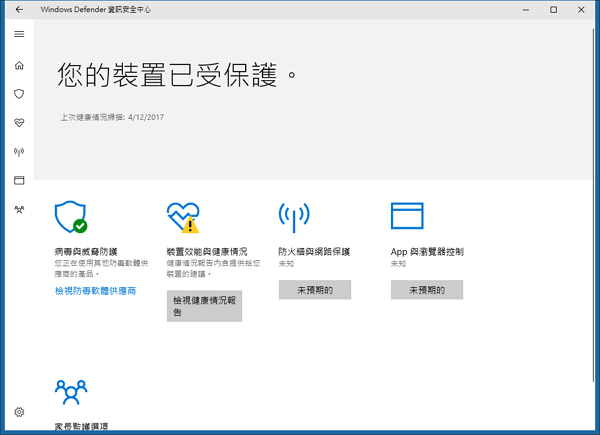This screenshot has width=600, height=435.
Task: Click 檢視健康情況報告 button
Action: coord(204,306)
